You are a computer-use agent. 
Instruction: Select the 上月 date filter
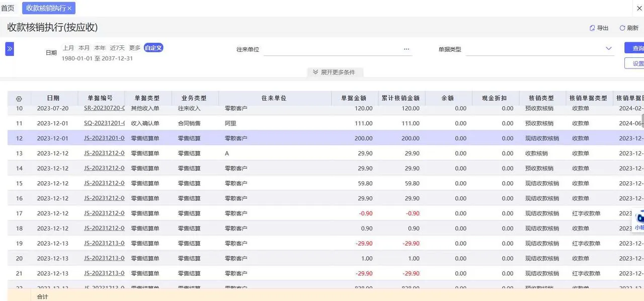pyautogui.click(x=68, y=48)
